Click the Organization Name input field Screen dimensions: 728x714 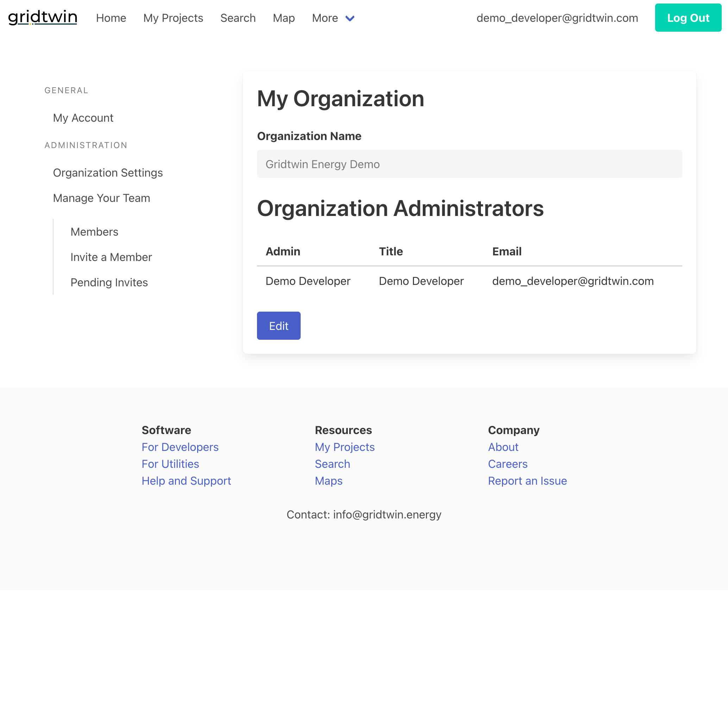(469, 164)
